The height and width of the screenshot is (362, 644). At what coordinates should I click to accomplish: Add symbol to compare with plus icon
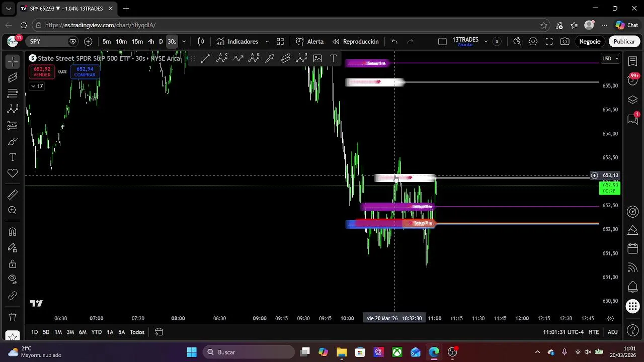click(x=88, y=42)
